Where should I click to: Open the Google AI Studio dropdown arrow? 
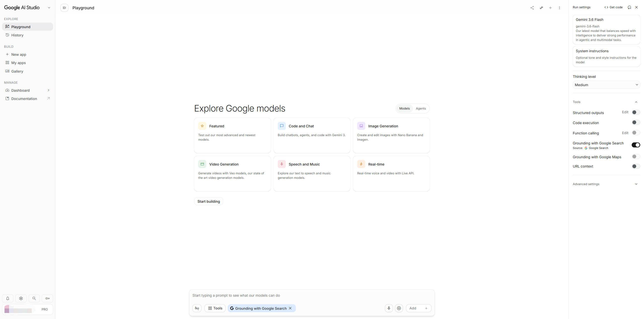click(x=49, y=8)
